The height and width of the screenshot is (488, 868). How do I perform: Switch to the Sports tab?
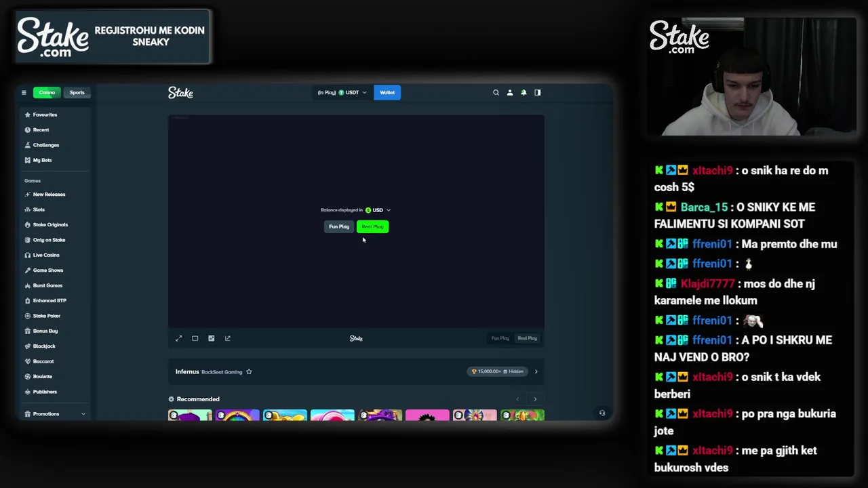point(77,93)
